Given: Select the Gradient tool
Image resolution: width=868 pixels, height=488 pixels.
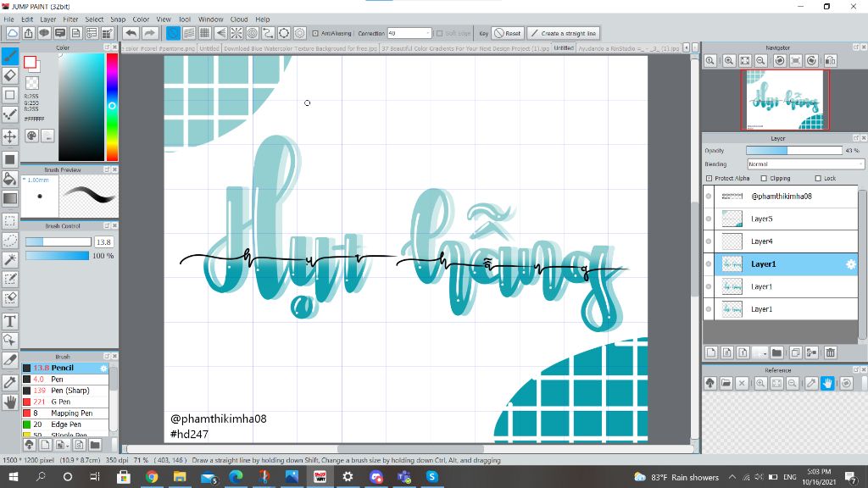Looking at the screenshot, I should click(x=10, y=198).
